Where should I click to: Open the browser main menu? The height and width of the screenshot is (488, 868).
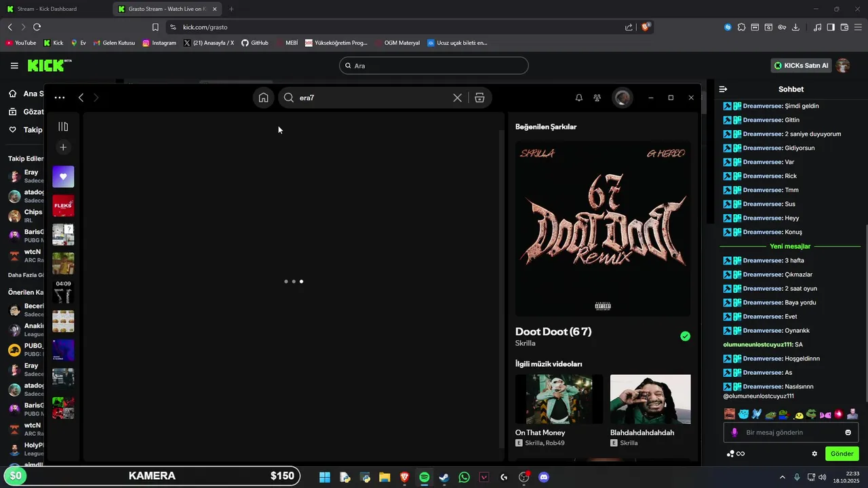point(858,27)
